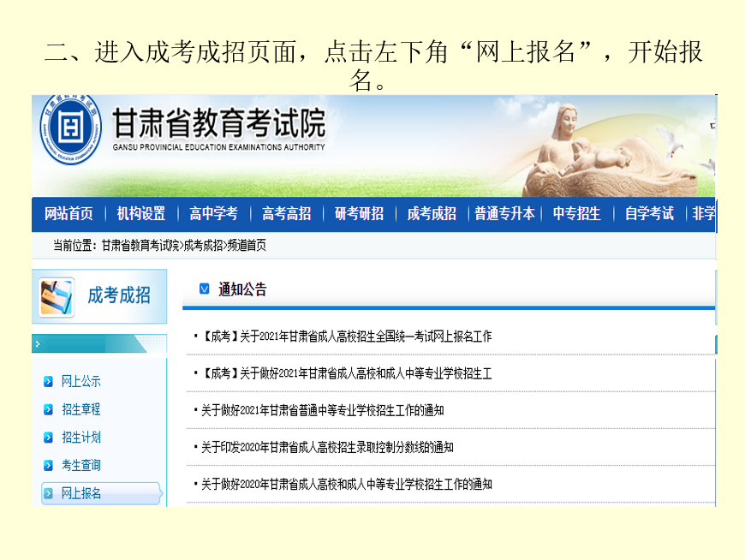Viewport: 745px width, 560px height.
Task: Click arrow icon beside 网上公示
Action: tap(49, 381)
